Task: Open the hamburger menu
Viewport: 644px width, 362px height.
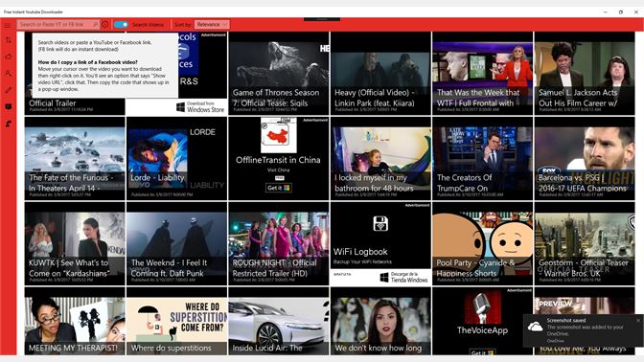Action: (8, 25)
